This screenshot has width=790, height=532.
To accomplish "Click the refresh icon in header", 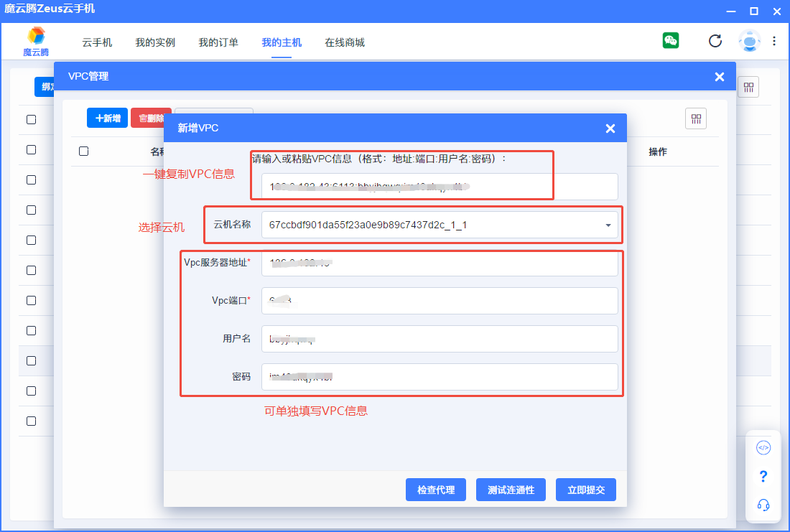I will 715,41.
